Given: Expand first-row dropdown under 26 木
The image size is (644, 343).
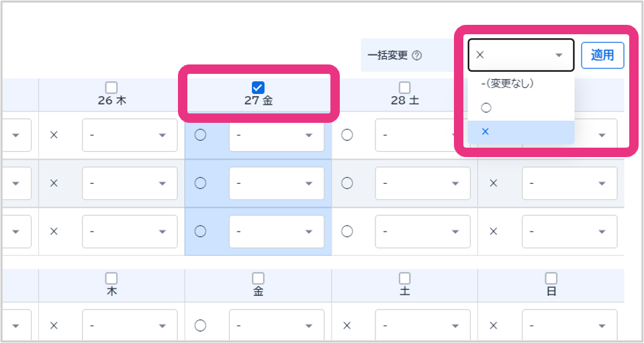Looking at the screenshot, I should 130,135.
